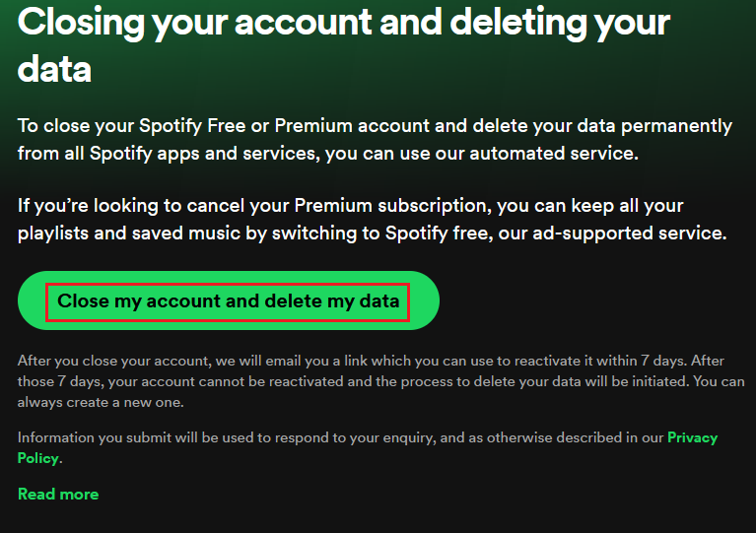Click the Read more link

[58, 494]
